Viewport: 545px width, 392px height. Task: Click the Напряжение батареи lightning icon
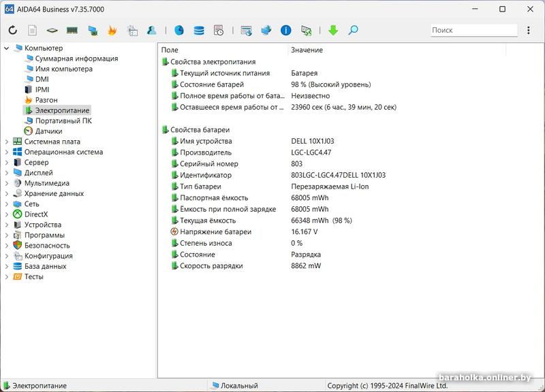[174, 231]
